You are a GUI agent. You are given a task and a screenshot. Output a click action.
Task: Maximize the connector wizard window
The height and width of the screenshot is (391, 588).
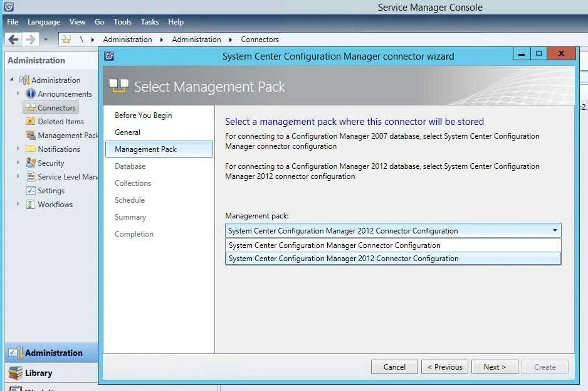pyautogui.click(x=539, y=54)
